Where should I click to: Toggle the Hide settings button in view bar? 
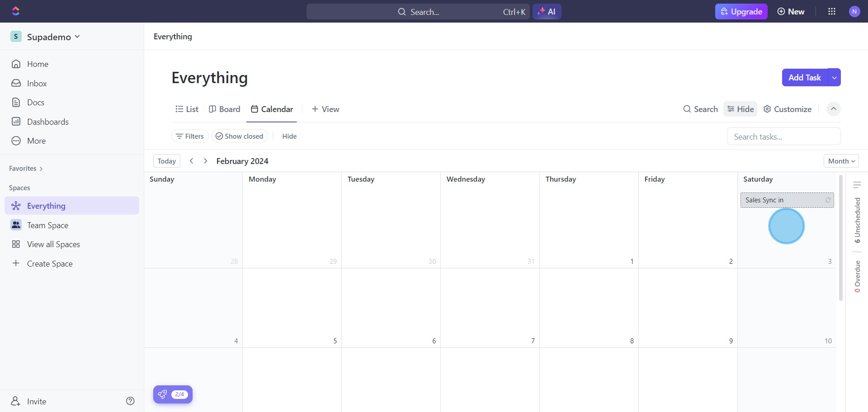(x=741, y=109)
